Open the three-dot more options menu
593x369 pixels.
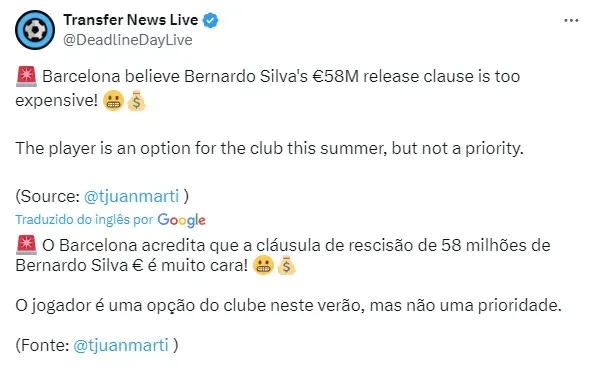[571, 20]
